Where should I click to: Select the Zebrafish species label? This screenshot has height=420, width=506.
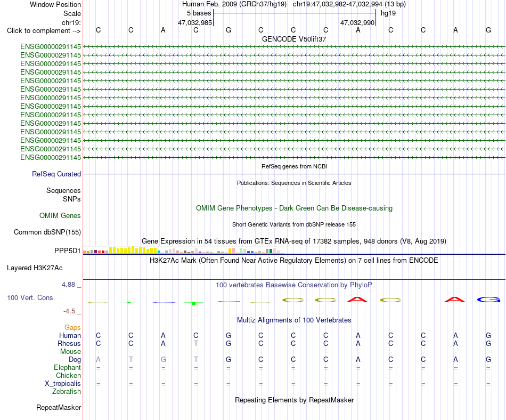click(x=67, y=391)
